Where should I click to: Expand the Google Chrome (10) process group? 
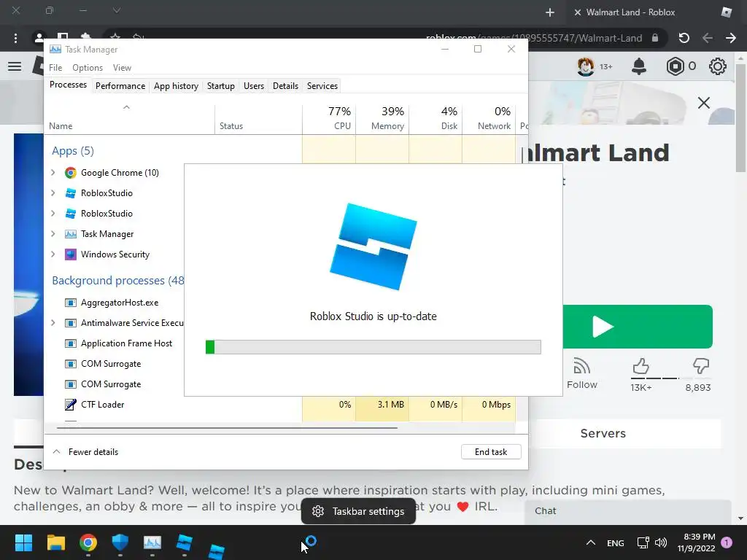[x=53, y=173]
